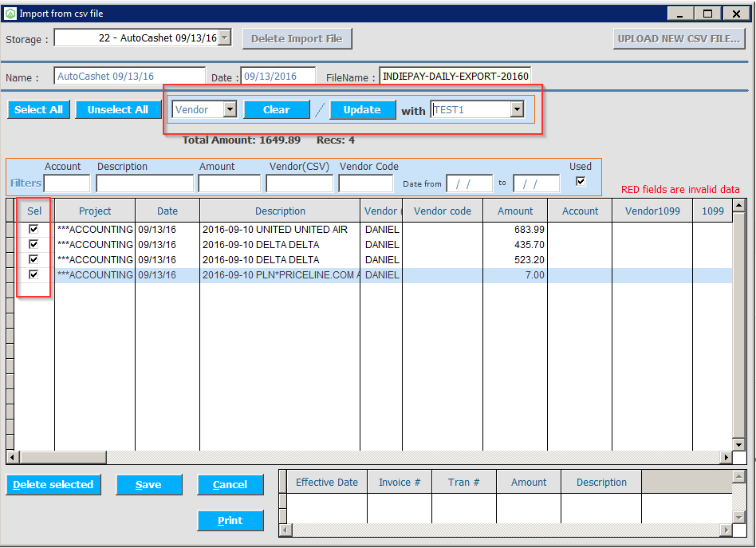
Task: Click the Tran # column header
Action: coord(464,483)
